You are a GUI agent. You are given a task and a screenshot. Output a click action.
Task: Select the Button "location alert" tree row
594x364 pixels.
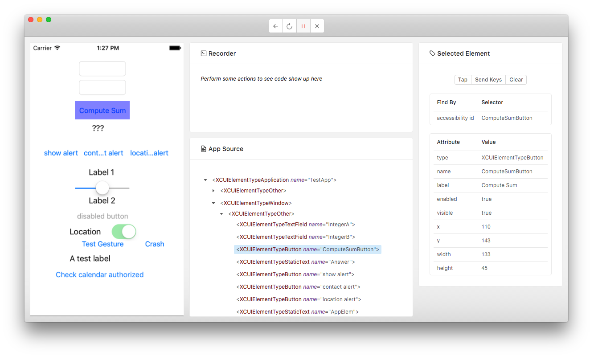click(x=299, y=299)
